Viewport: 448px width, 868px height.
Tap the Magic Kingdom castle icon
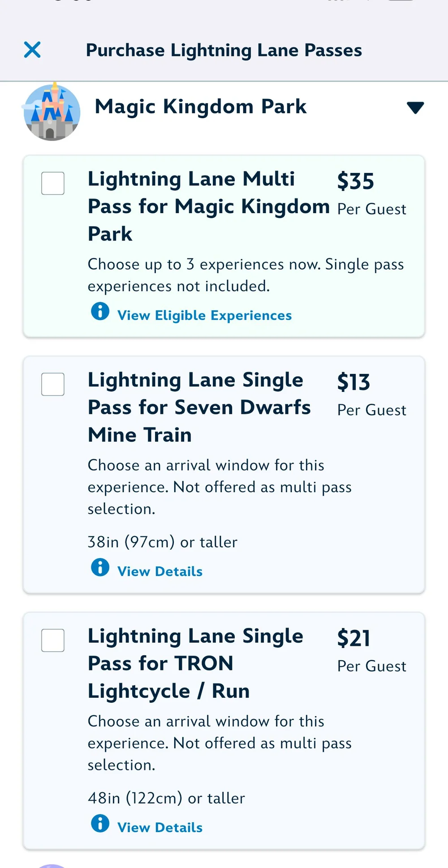(52, 112)
